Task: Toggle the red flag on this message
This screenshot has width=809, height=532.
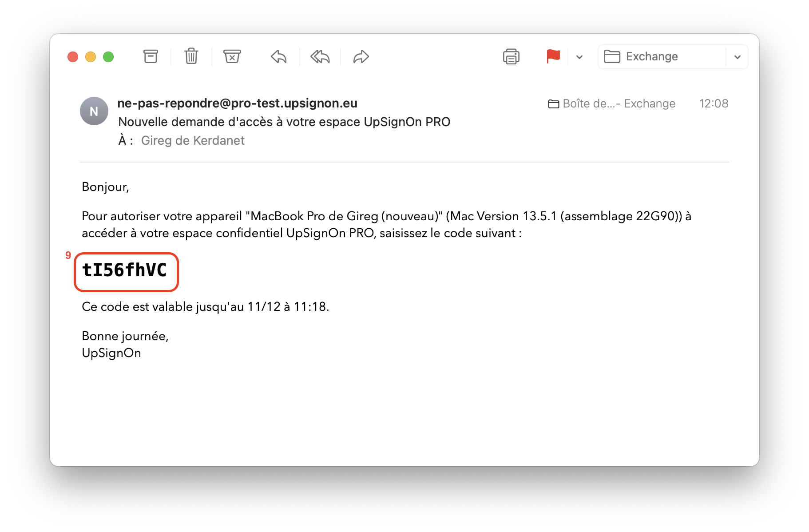Action: (553, 56)
